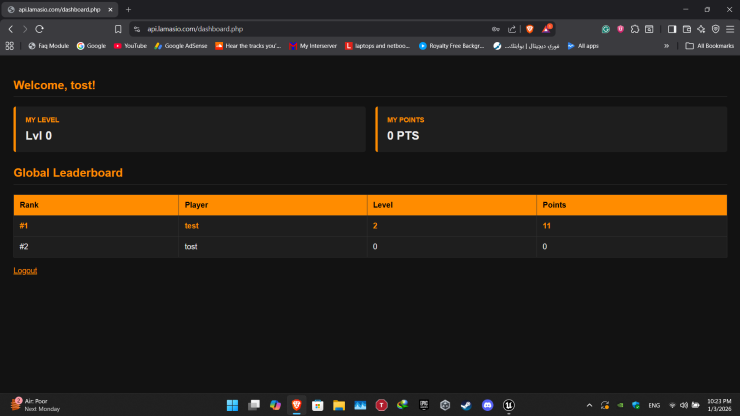The width and height of the screenshot is (740, 416).
Task: Open the Windows Start menu
Action: 232,405
